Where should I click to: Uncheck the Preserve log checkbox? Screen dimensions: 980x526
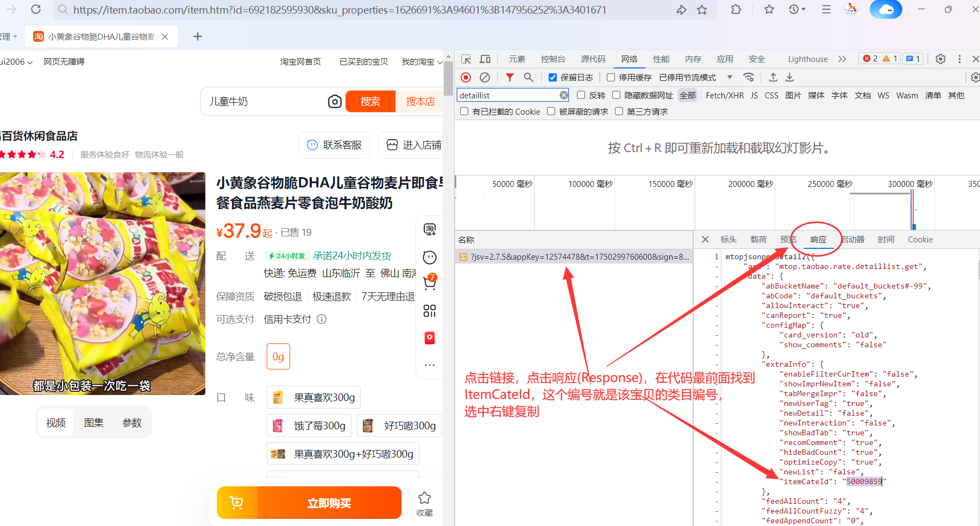(x=552, y=78)
